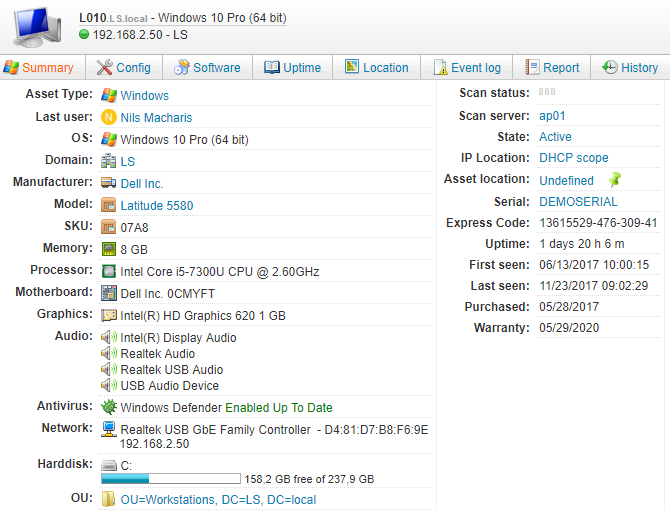Click the computer monitor icon in the header
The width and height of the screenshot is (670, 510).
point(38,26)
